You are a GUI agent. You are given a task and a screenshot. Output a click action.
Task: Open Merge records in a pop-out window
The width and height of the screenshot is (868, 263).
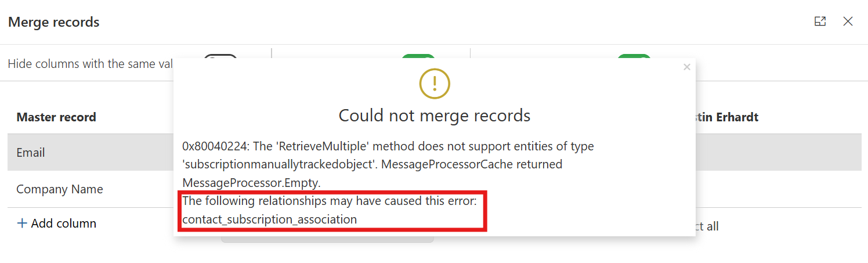click(820, 21)
